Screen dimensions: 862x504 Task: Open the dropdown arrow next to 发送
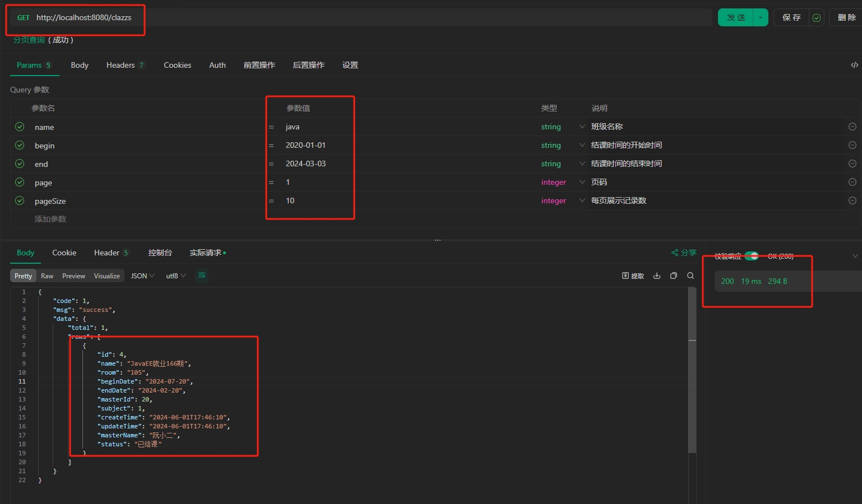[x=761, y=17]
